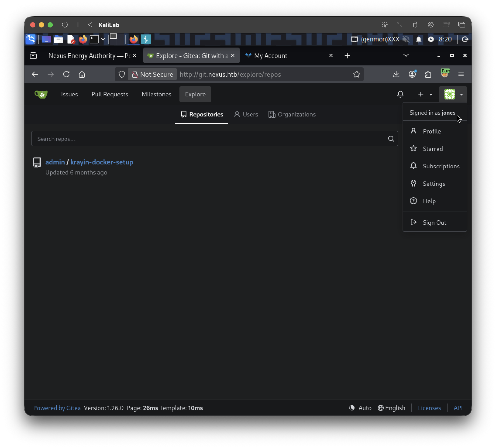Switch to the Users explore tab

tap(246, 115)
